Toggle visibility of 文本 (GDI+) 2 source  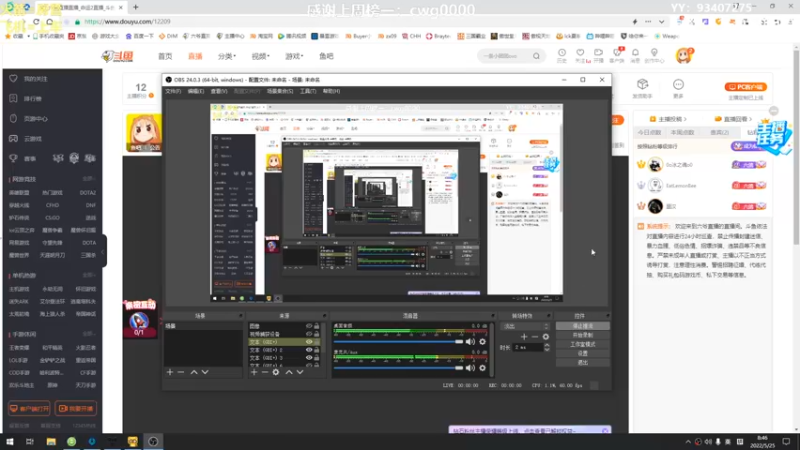(309, 350)
